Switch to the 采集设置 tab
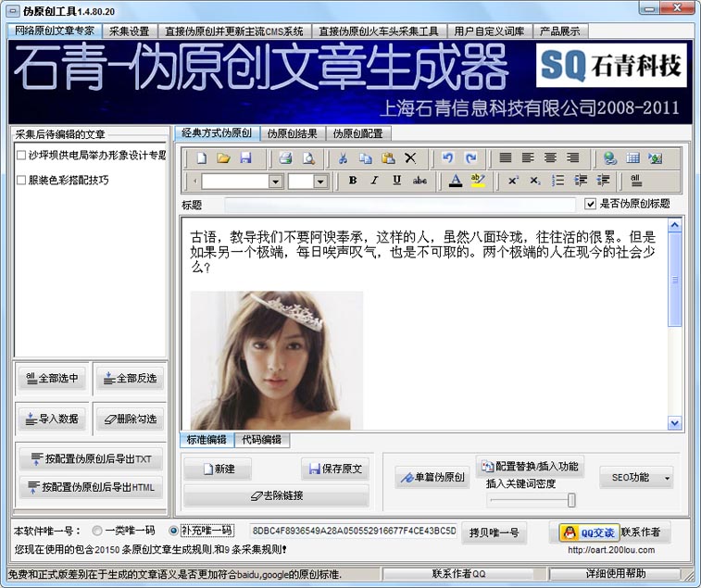701x588 pixels. pyautogui.click(x=129, y=31)
